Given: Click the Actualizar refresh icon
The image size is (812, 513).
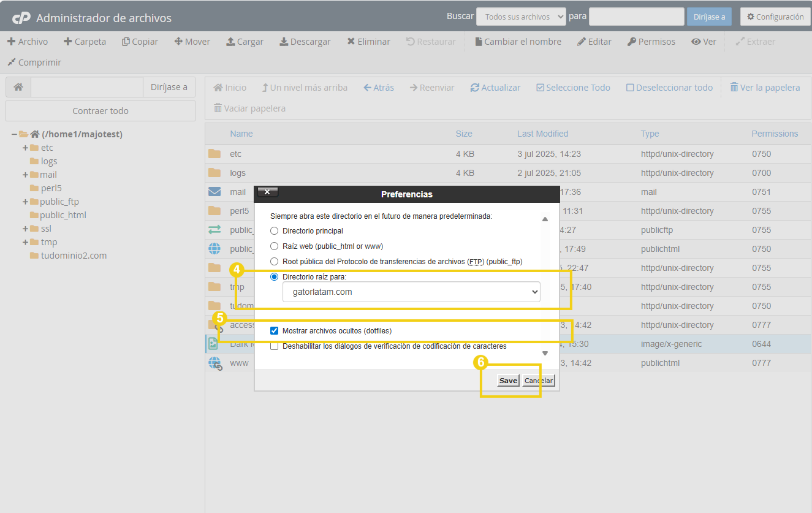Looking at the screenshot, I should pyautogui.click(x=475, y=88).
